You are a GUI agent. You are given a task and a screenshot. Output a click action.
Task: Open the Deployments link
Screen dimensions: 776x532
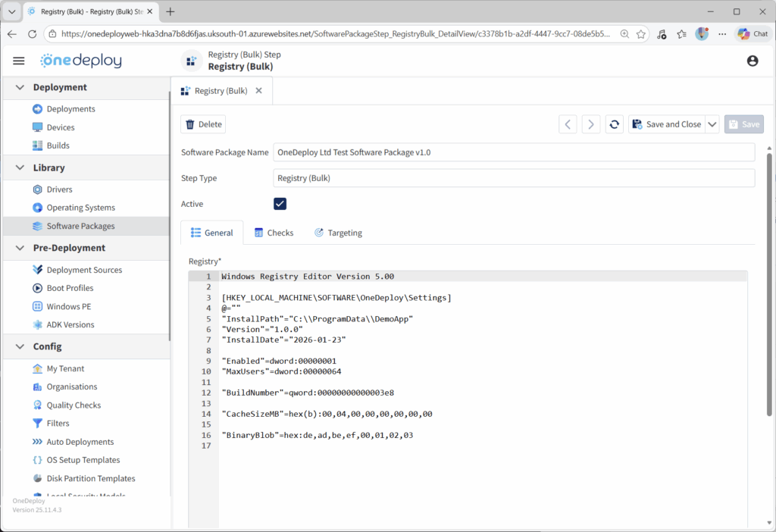70,109
